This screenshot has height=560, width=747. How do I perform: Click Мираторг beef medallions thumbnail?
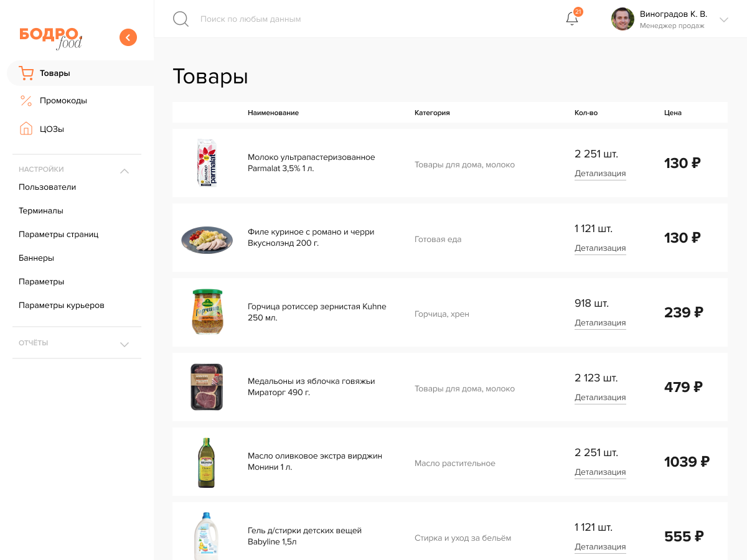(x=207, y=387)
